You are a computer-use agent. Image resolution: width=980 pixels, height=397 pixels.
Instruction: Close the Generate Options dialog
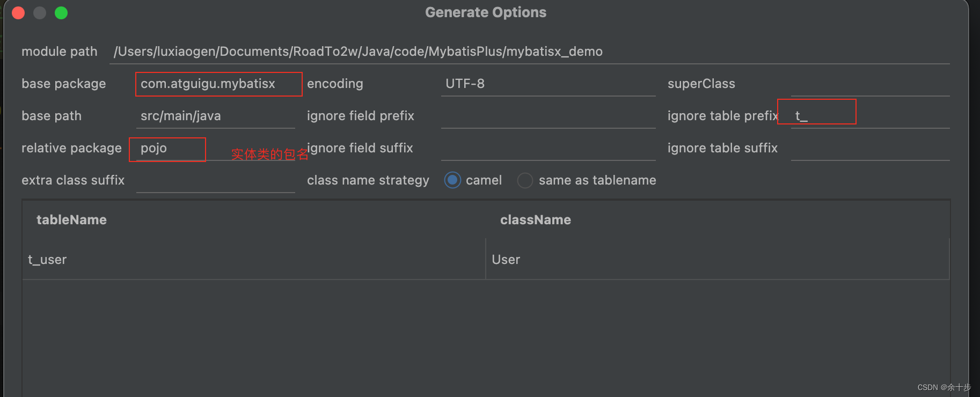pos(18,13)
